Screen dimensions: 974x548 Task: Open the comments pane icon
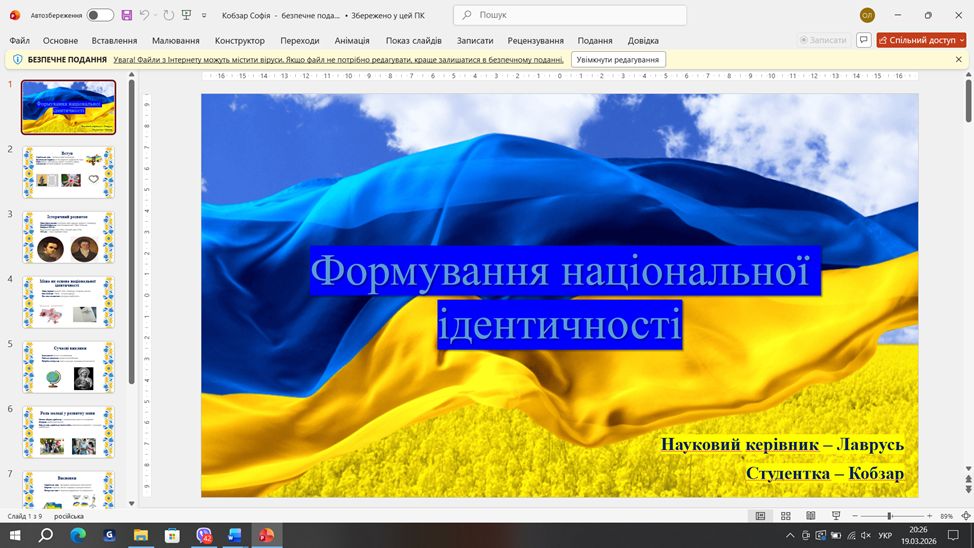pos(863,40)
